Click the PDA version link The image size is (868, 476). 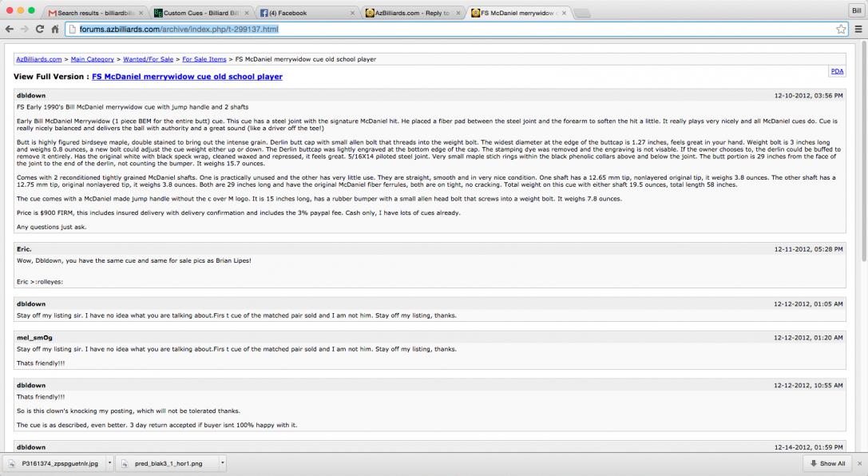pyautogui.click(x=837, y=71)
